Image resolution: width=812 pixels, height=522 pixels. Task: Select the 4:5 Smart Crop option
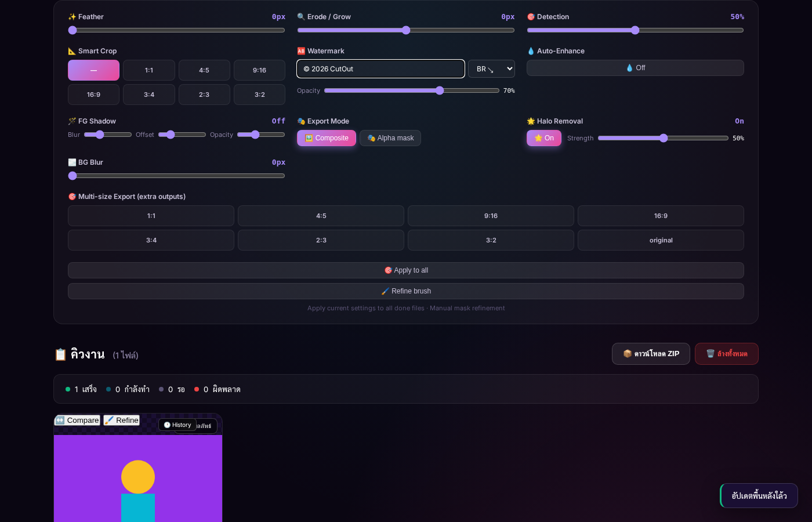click(204, 70)
